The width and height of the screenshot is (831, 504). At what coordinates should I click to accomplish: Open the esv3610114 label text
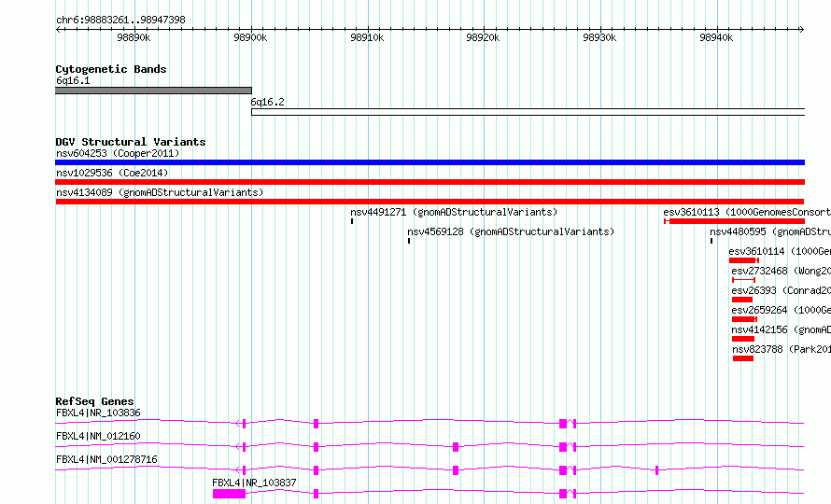[x=780, y=251]
